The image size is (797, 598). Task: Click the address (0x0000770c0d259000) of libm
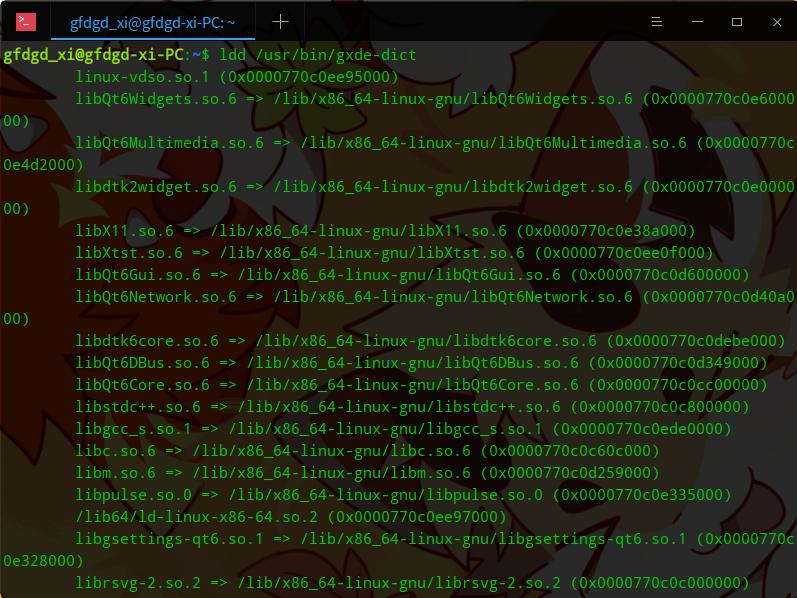pos(570,472)
